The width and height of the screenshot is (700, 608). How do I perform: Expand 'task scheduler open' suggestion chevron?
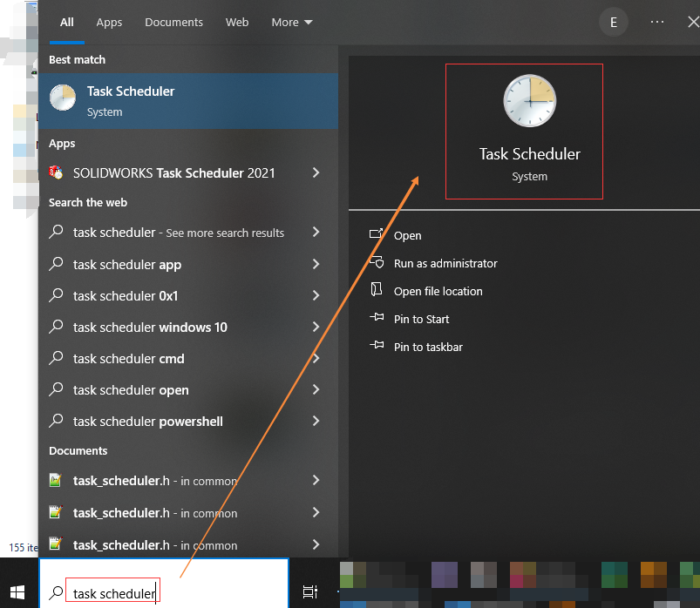pos(316,390)
